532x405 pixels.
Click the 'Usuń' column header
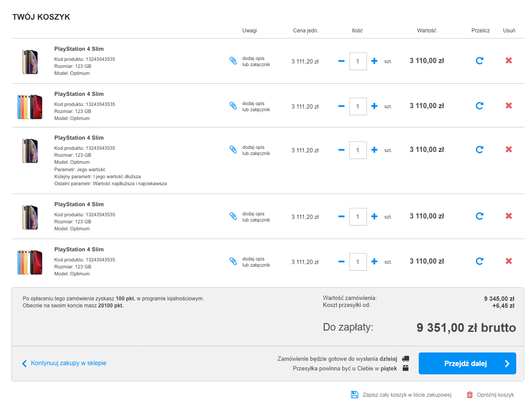[x=509, y=31]
